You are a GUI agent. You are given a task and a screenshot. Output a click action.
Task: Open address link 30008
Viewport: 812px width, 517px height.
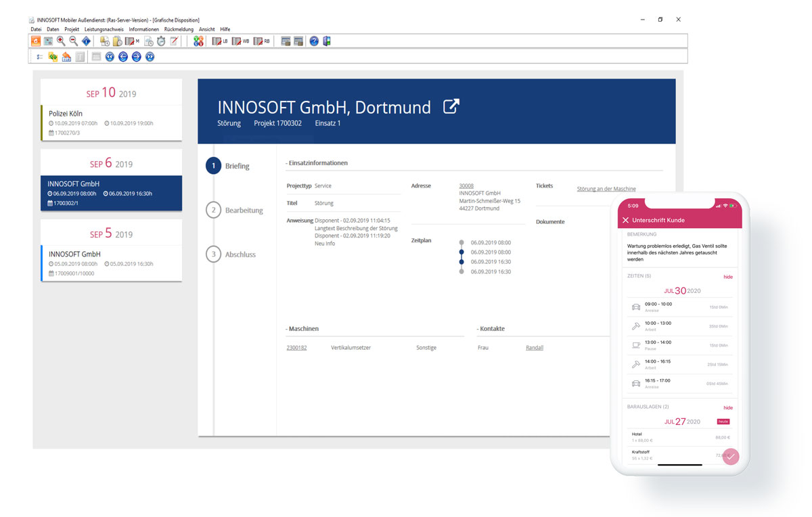pos(466,185)
